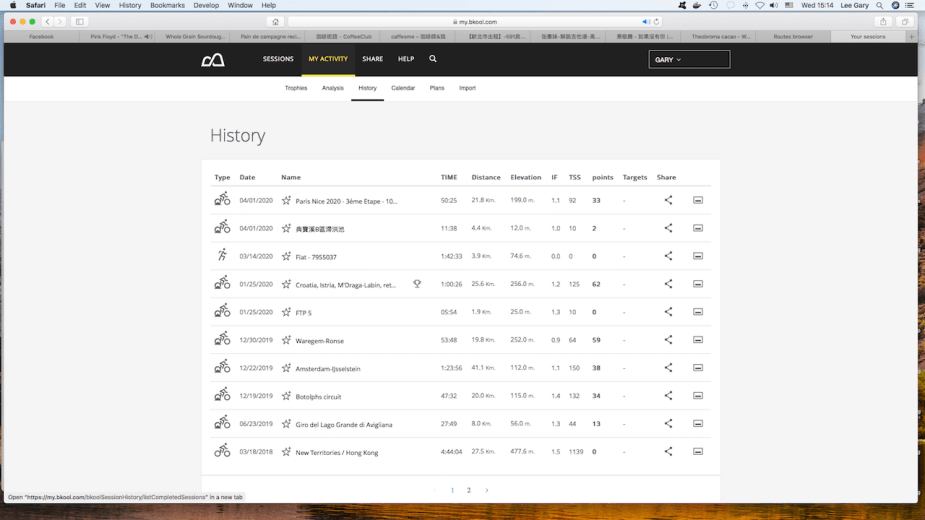The image size is (925, 520).
Task: Expand options box for Paris Nice row
Action: 698,200
